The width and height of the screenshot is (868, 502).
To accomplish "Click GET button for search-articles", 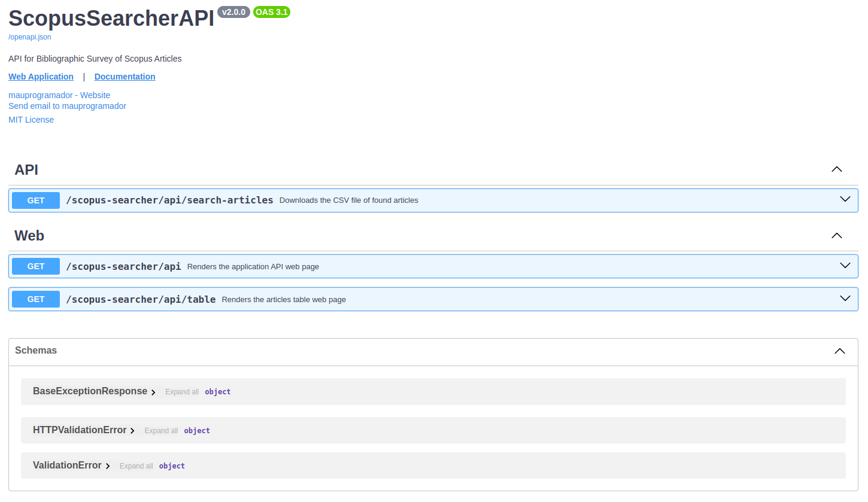I will [x=36, y=200].
